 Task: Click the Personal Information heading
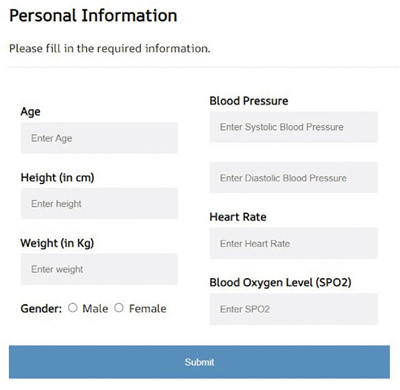(x=93, y=16)
